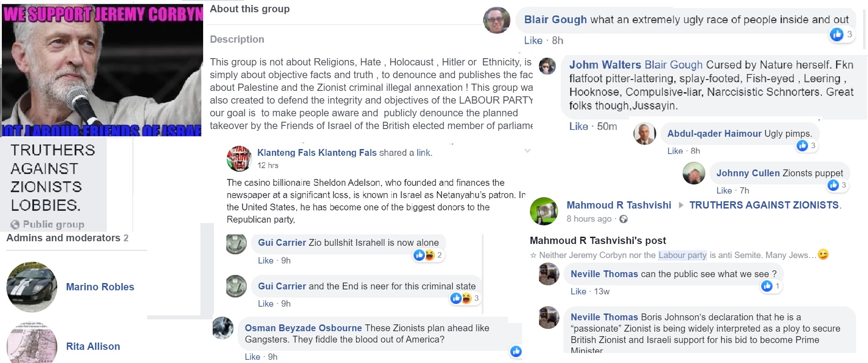Open the highlighted "Labour party" link
The width and height of the screenshot is (868, 363).
pos(682,255)
